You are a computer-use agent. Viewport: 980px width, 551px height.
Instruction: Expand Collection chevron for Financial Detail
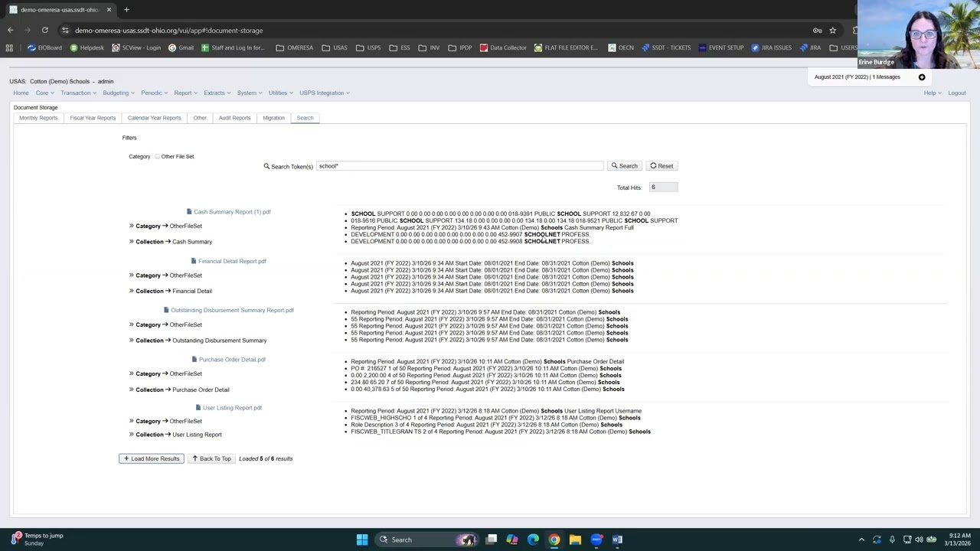131,291
